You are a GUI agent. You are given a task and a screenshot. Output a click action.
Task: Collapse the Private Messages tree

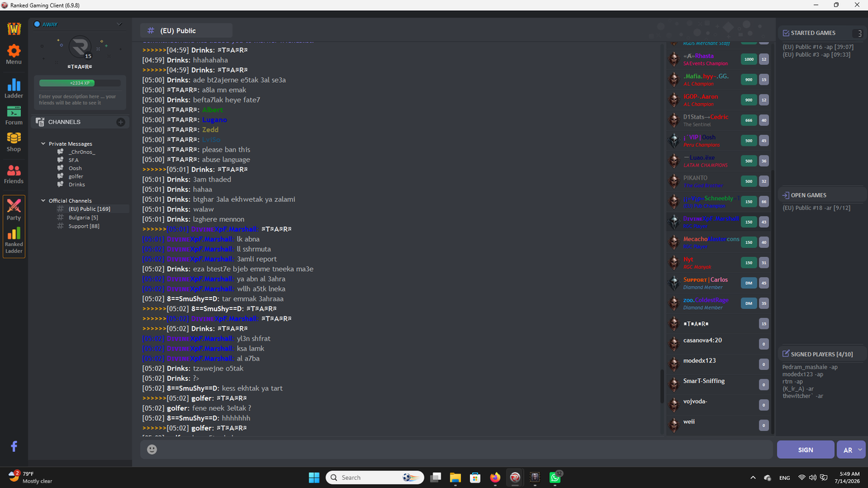pos(43,144)
